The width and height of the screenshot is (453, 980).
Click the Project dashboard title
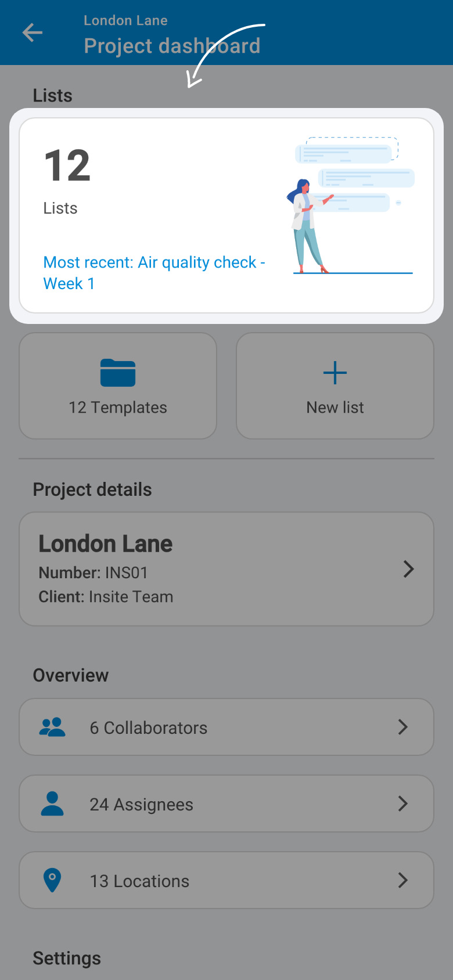[x=172, y=46]
